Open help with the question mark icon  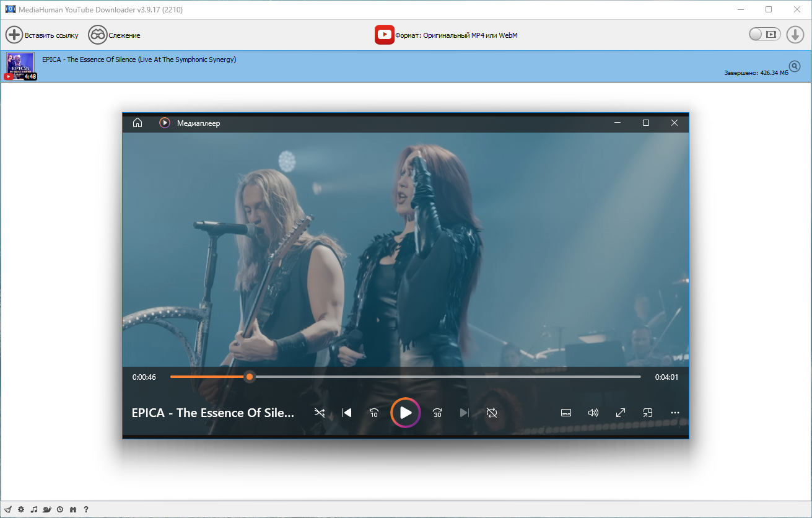(x=86, y=509)
